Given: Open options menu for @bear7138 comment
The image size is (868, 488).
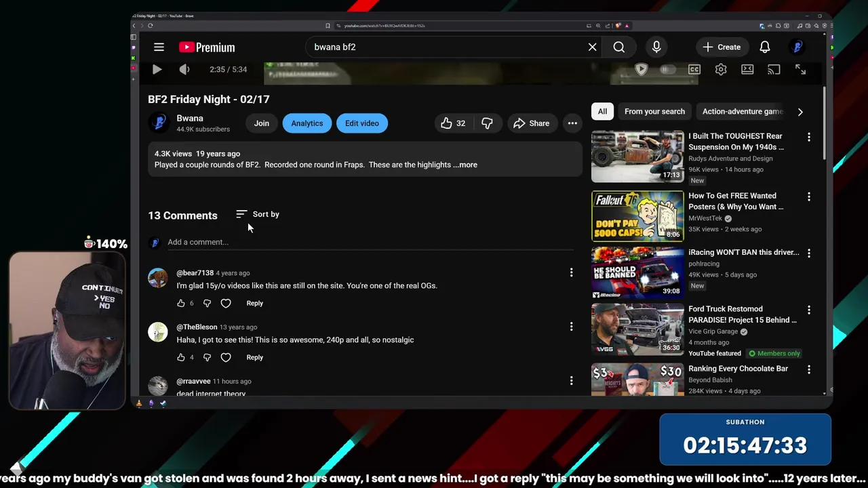Looking at the screenshot, I should (571, 272).
